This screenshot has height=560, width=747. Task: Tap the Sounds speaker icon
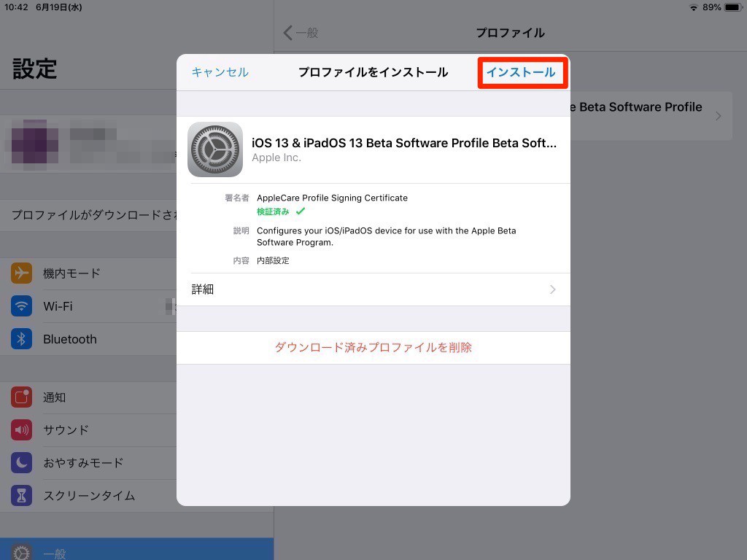click(22, 430)
